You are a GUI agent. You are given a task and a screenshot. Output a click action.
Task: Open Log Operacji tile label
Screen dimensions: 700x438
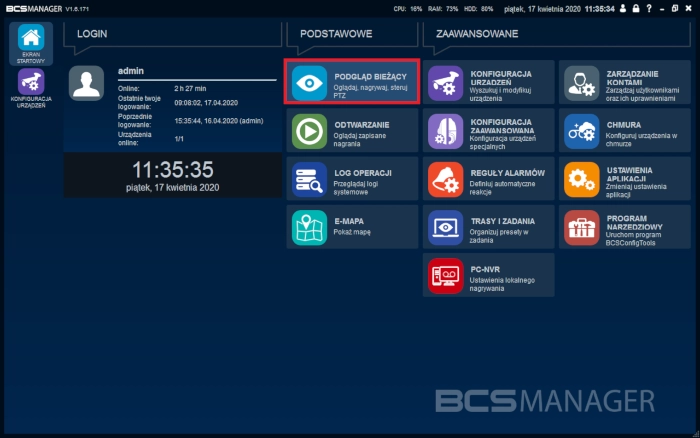pos(362,173)
